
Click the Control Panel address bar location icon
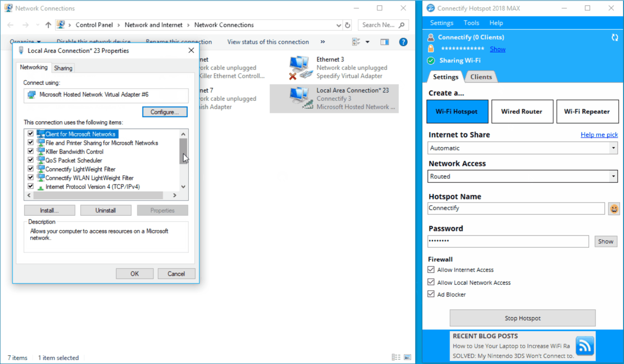[x=61, y=25]
